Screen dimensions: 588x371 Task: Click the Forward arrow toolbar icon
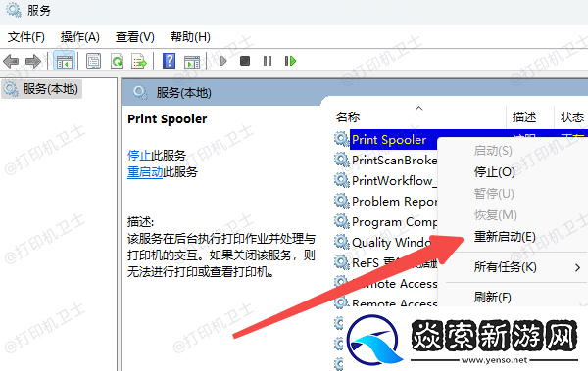point(33,61)
